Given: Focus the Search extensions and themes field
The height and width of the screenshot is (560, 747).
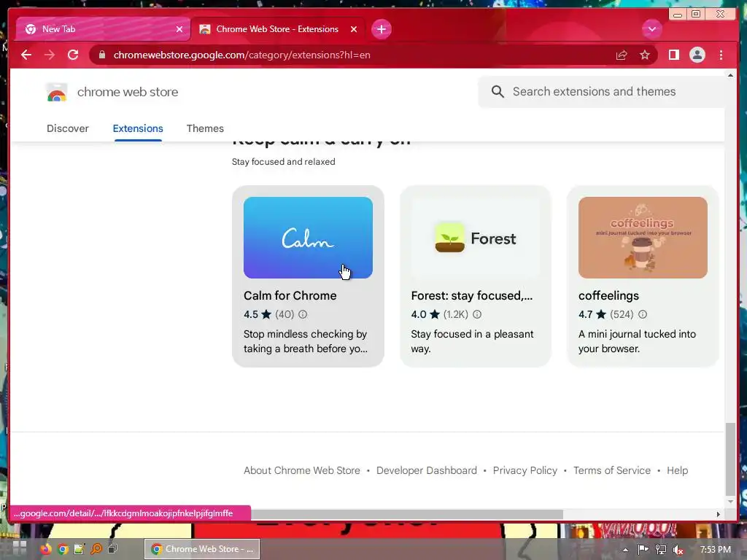Looking at the screenshot, I should coord(601,91).
